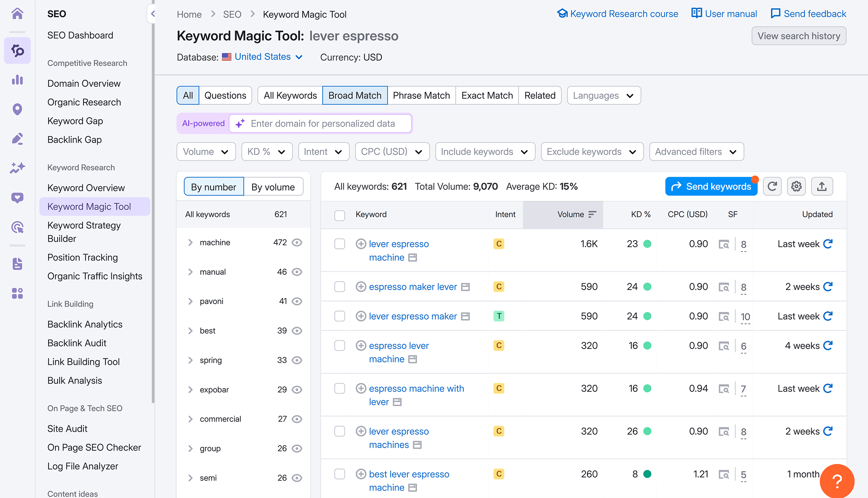Select the SEO toolkit rail icon
Screen dimensions: 868x498
click(x=17, y=51)
